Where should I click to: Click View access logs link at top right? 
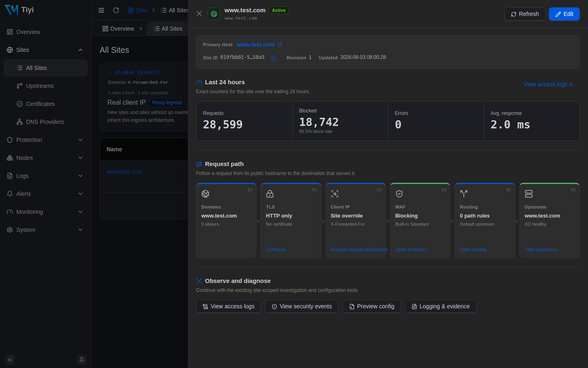pyautogui.click(x=548, y=84)
